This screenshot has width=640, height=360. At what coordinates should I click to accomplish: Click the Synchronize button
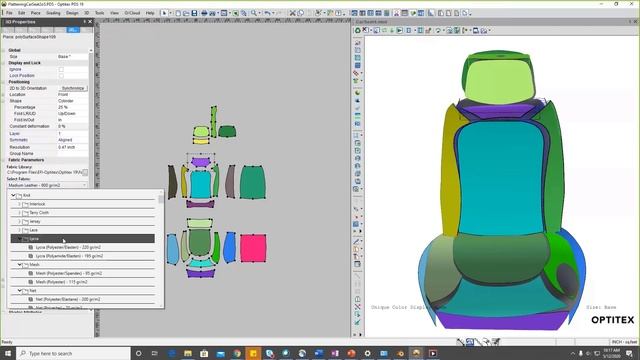(73, 88)
